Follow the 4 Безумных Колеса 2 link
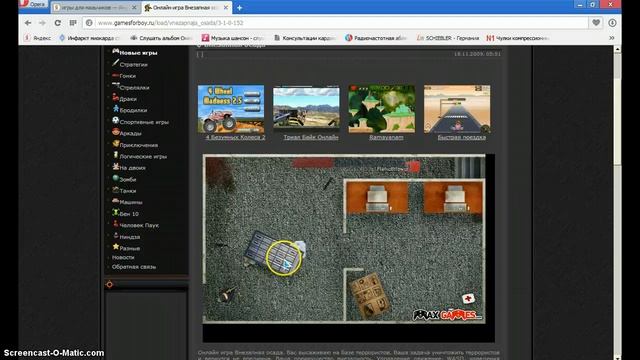640x360 pixels. pyautogui.click(x=236, y=137)
